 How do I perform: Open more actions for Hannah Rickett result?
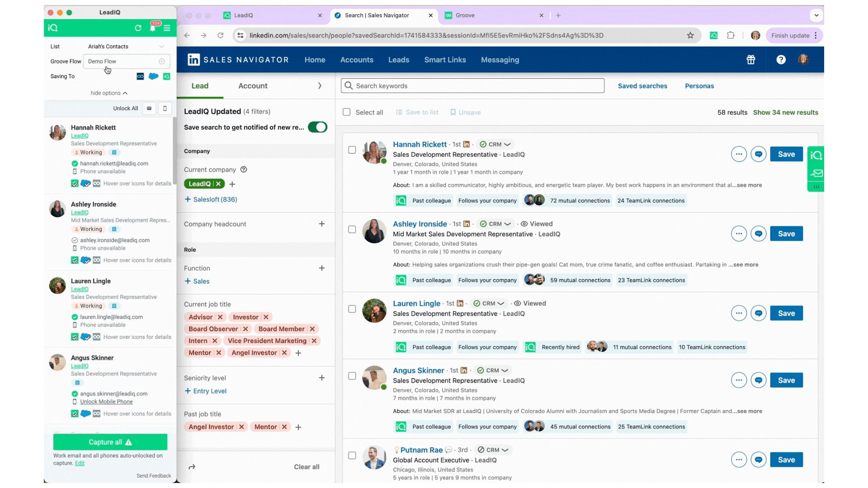click(x=739, y=154)
